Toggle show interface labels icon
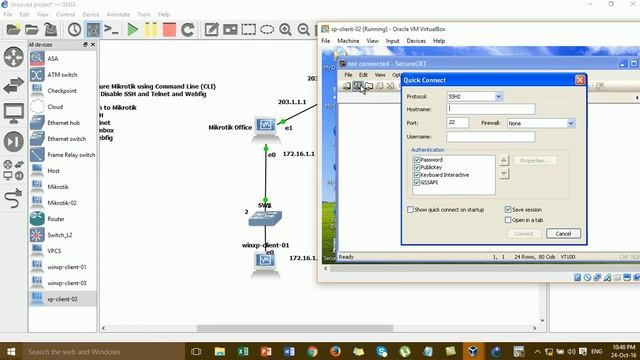Screen dimensions: 640x360 pyautogui.click(x=93, y=29)
